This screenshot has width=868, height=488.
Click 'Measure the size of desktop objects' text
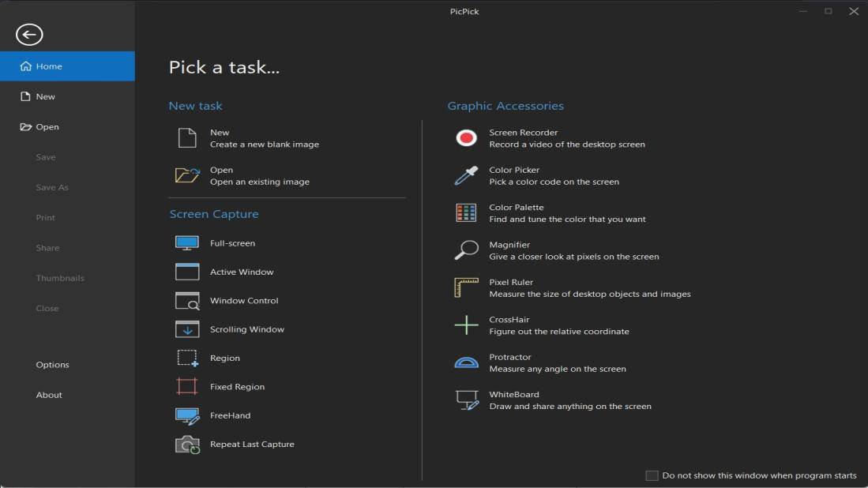tap(589, 295)
